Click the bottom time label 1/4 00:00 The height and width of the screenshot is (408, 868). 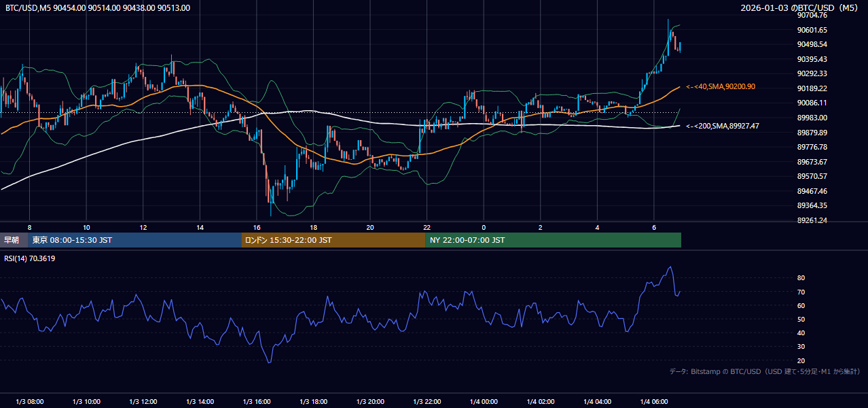484,402
